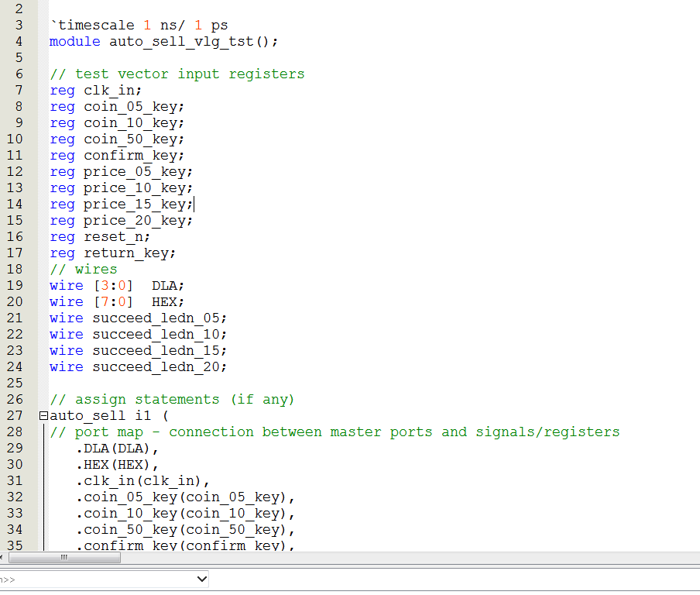Viewport: 700px width, 595px height.
Task: Click 'price_15_key;' on line 14
Action: tap(138, 205)
